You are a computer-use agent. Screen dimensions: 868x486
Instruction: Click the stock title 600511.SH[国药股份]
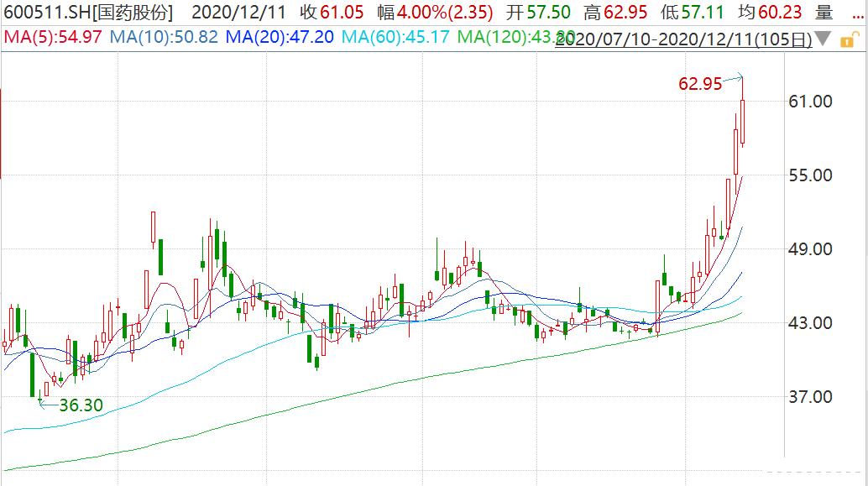[89, 13]
